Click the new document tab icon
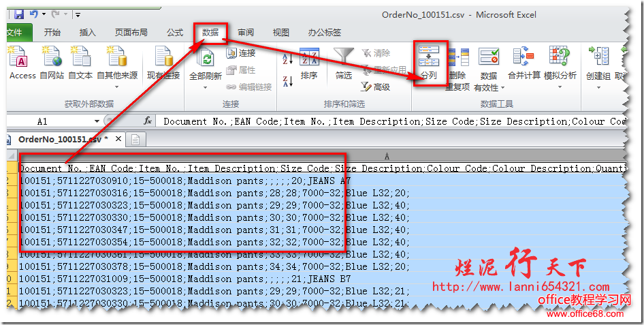 point(135,140)
